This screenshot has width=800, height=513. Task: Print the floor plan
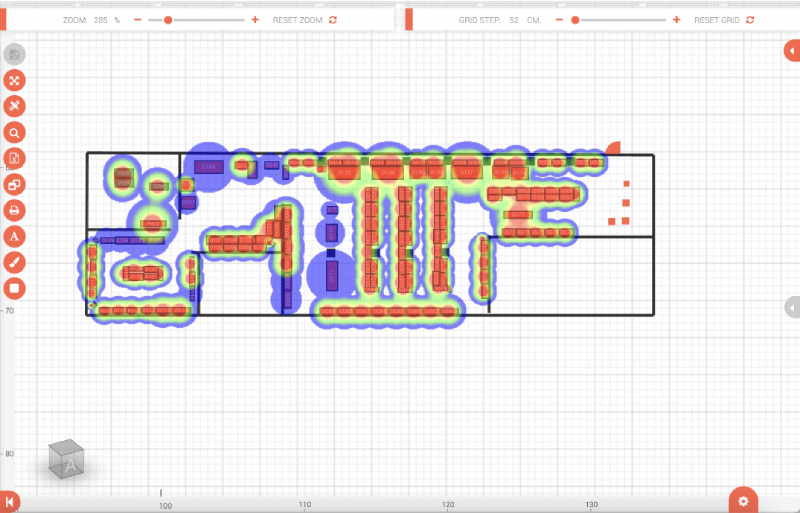point(14,210)
